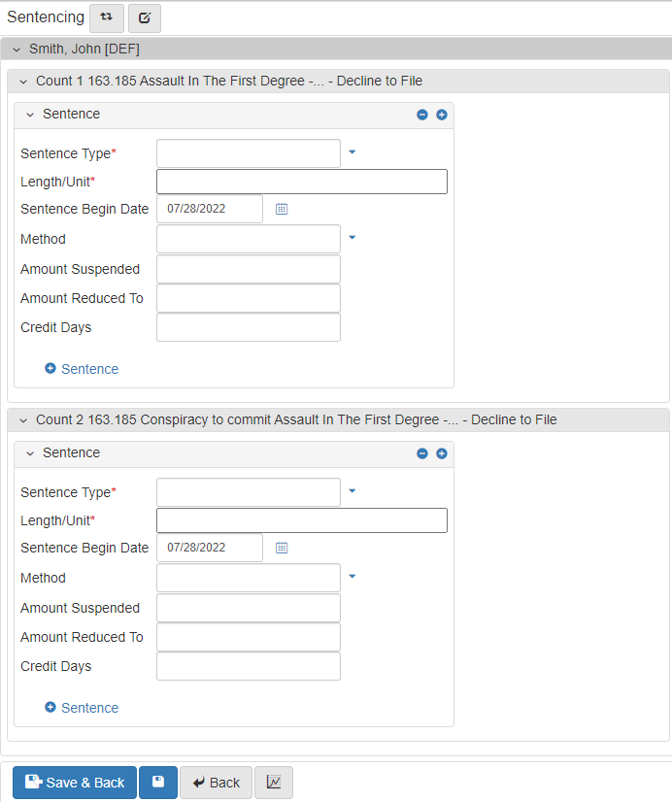Screen dimensions: 672x802
Task: Click the minus icon in Count 2 Sentence header
Action: (422, 453)
